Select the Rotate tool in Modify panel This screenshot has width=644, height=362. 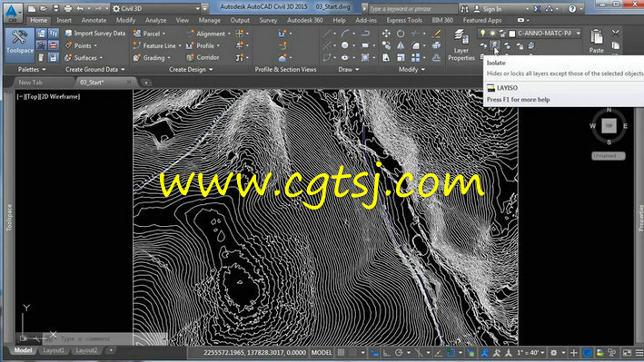(x=401, y=34)
